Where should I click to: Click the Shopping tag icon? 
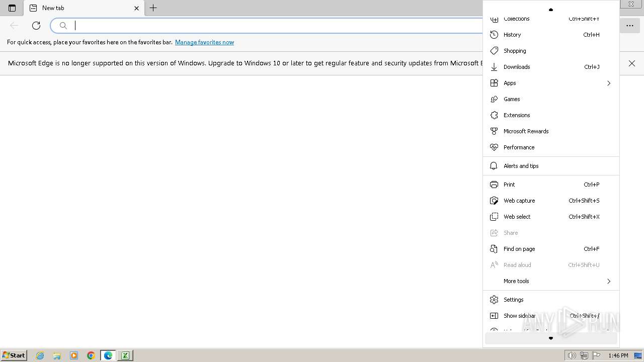click(x=494, y=51)
